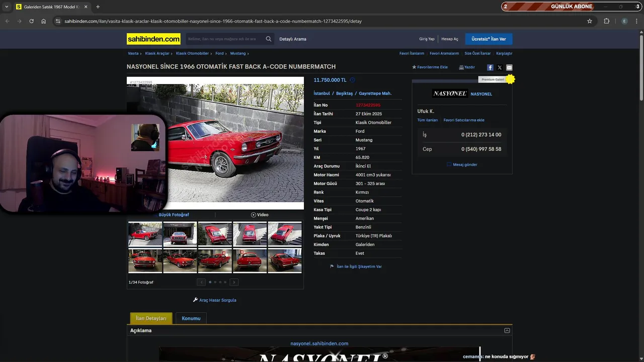This screenshot has width=644, height=362.
Task: Open nasyonel.sahibinden.com store link
Action: pos(319,343)
